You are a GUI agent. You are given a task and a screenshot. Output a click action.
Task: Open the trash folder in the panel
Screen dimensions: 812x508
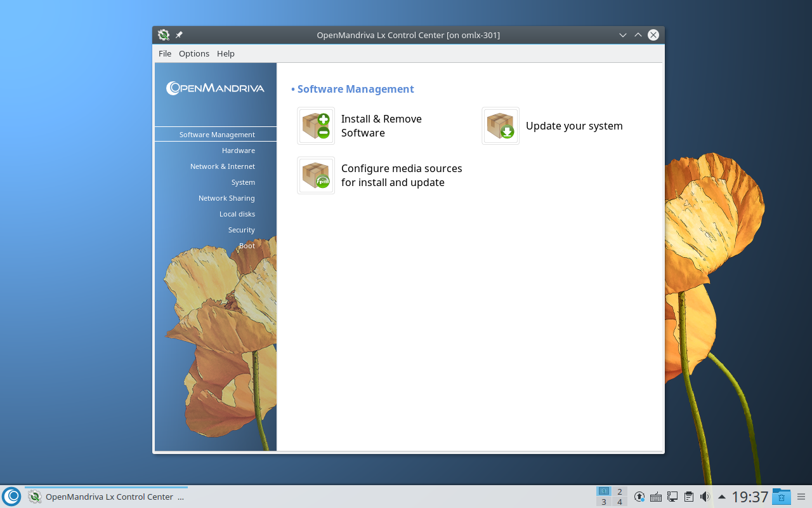point(781,497)
